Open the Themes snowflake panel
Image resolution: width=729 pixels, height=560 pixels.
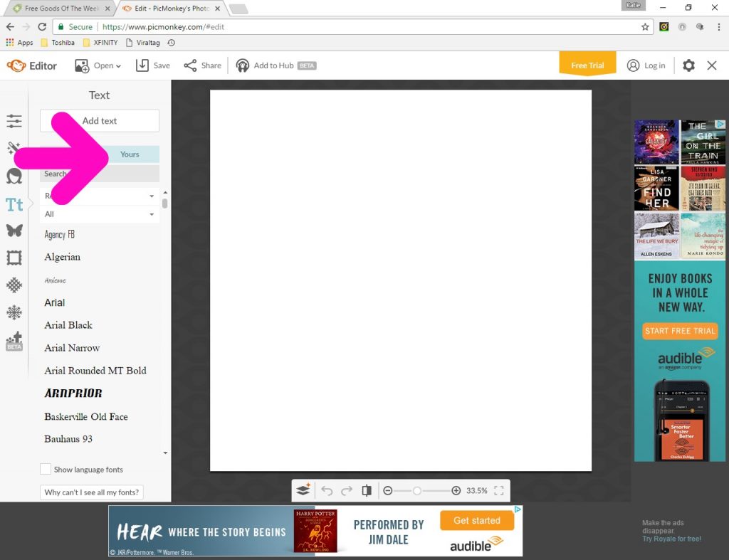[14, 312]
